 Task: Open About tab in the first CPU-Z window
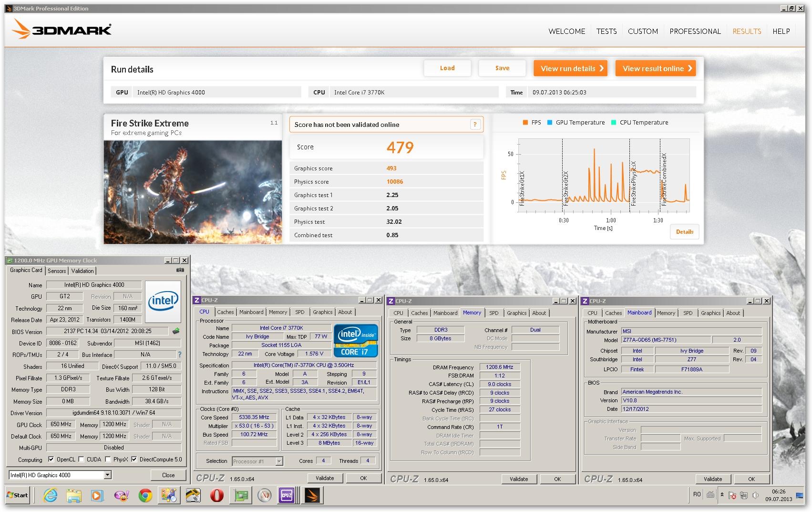345,312
